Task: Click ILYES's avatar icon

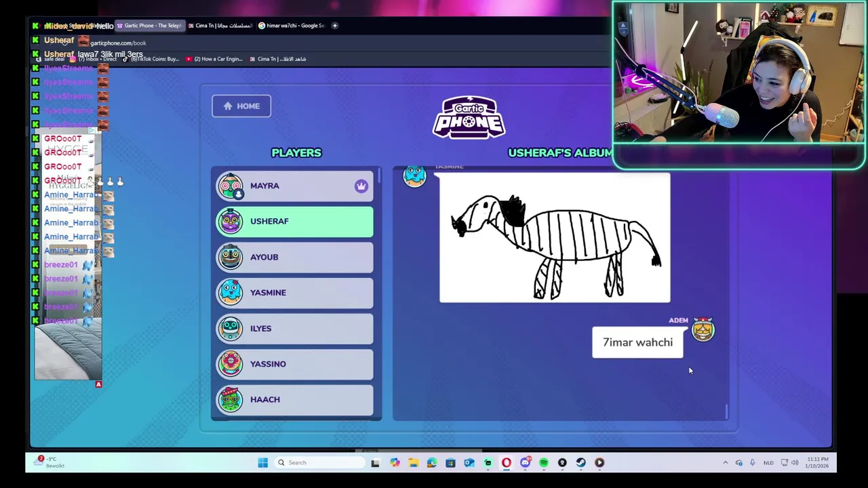Action: pos(231,328)
